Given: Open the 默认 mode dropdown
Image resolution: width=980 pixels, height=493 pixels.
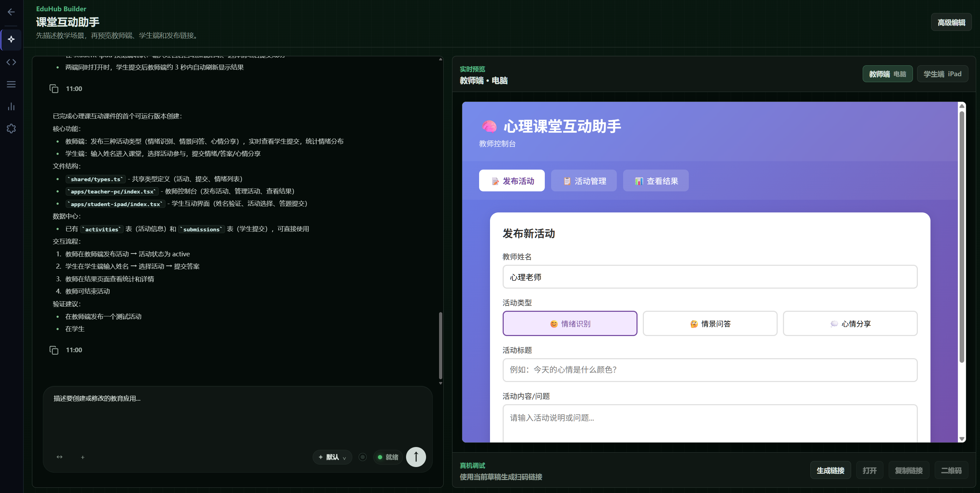Looking at the screenshot, I should (x=332, y=457).
